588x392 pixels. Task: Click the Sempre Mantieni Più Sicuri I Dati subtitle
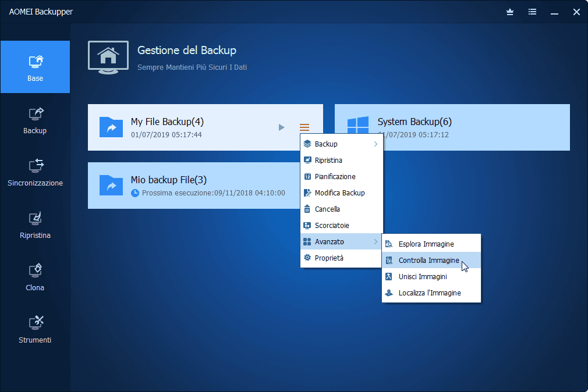click(x=192, y=67)
